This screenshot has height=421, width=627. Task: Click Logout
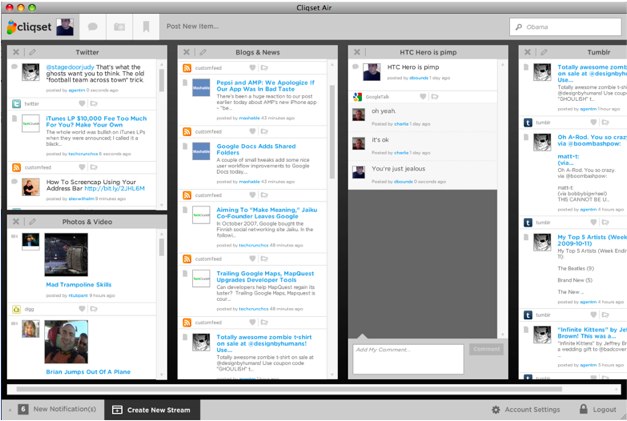pos(598,409)
